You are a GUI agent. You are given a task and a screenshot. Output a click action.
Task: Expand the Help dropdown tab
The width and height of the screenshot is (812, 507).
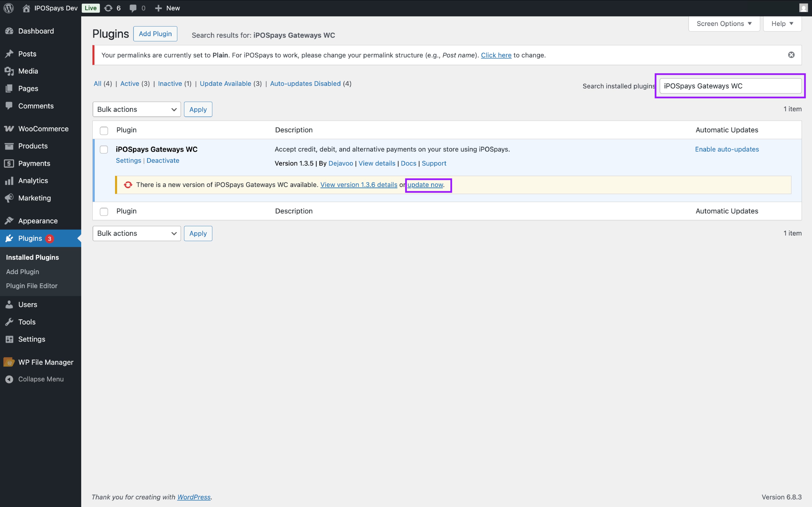(782, 24)
